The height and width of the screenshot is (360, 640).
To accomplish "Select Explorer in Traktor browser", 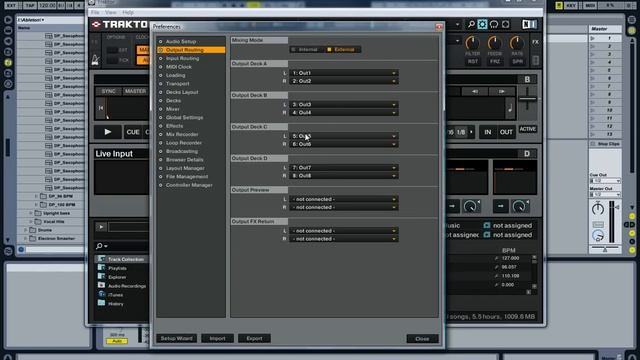I will point(117,278).
